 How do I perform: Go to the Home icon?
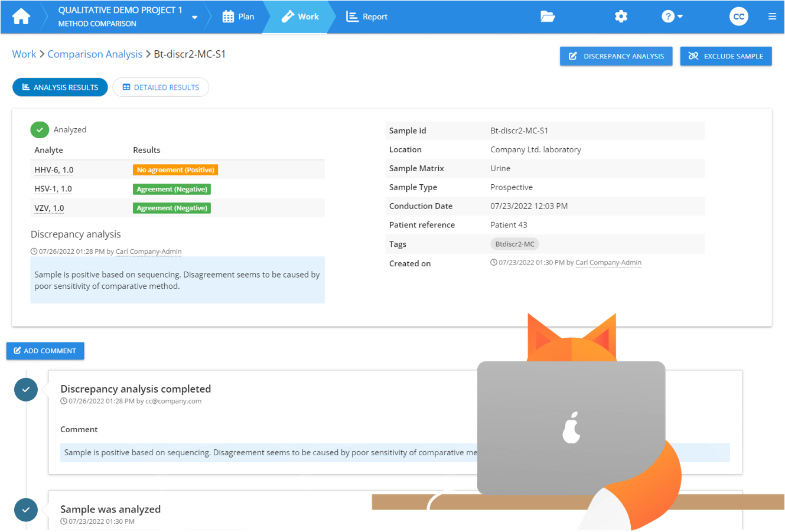click(x=21, y=17)
